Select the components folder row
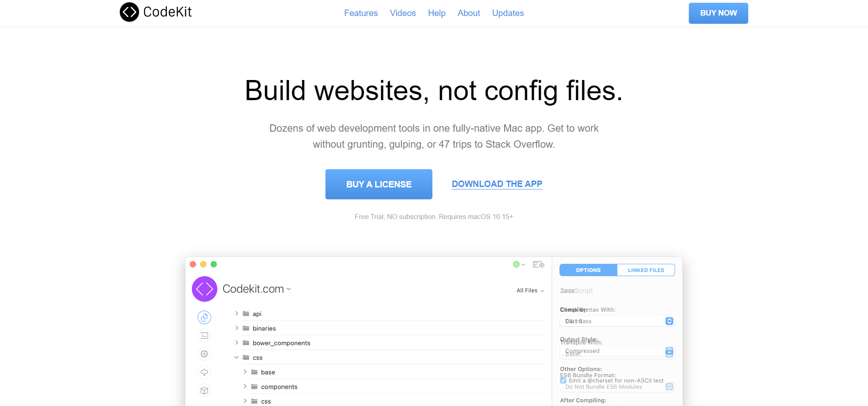This screenshot has width=868, height=406. click(393, 387)
